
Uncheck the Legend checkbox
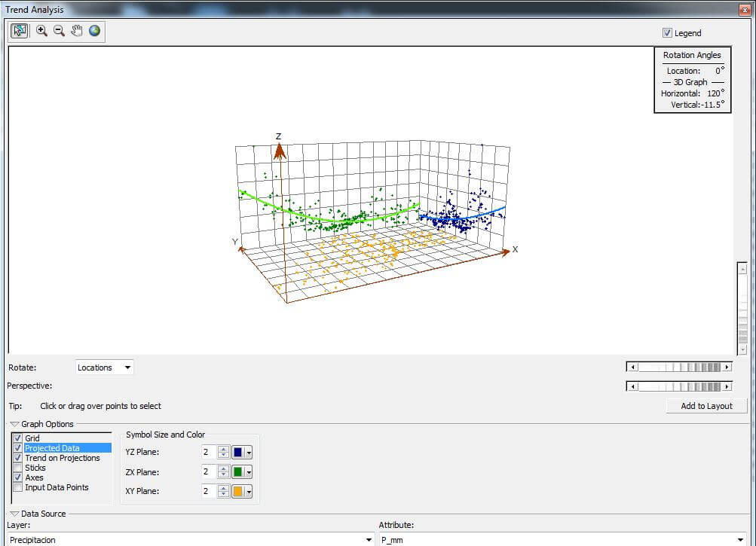click(x=667, y=33)
